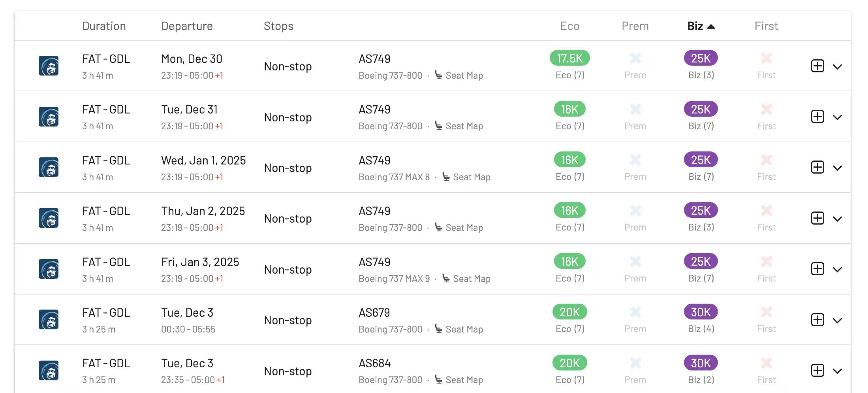The width and height of the screenshot is (868, 393).
Task: Sort by the Duration column header
Action: click(x=104, y=26)
